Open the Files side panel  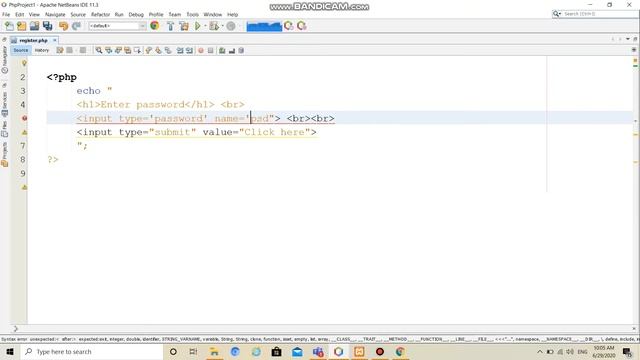(5, 129)
